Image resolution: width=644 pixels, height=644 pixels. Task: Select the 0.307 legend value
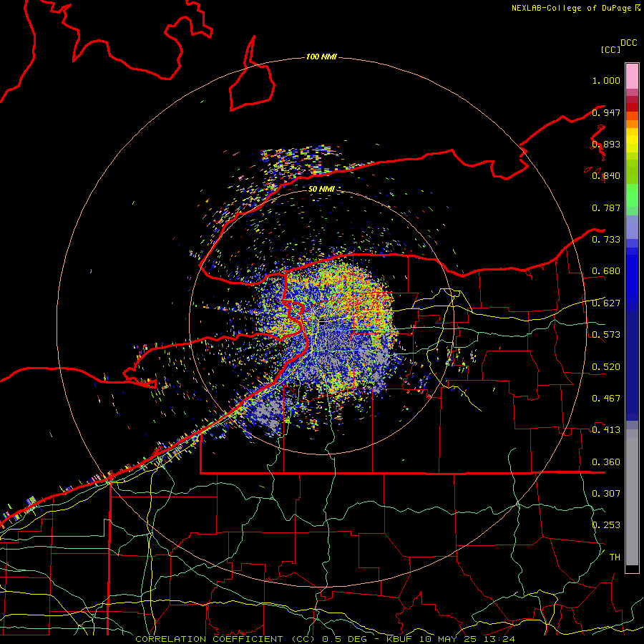pos(606,494)
